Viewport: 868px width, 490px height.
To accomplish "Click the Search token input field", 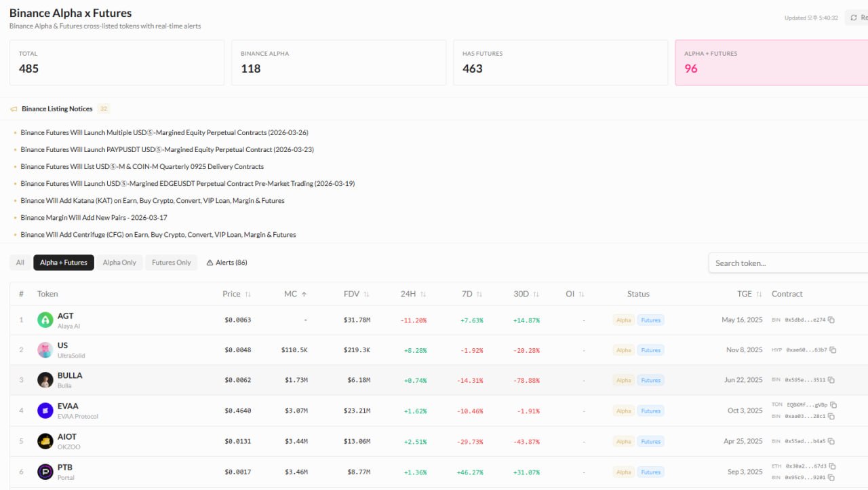I will [787, 263].
